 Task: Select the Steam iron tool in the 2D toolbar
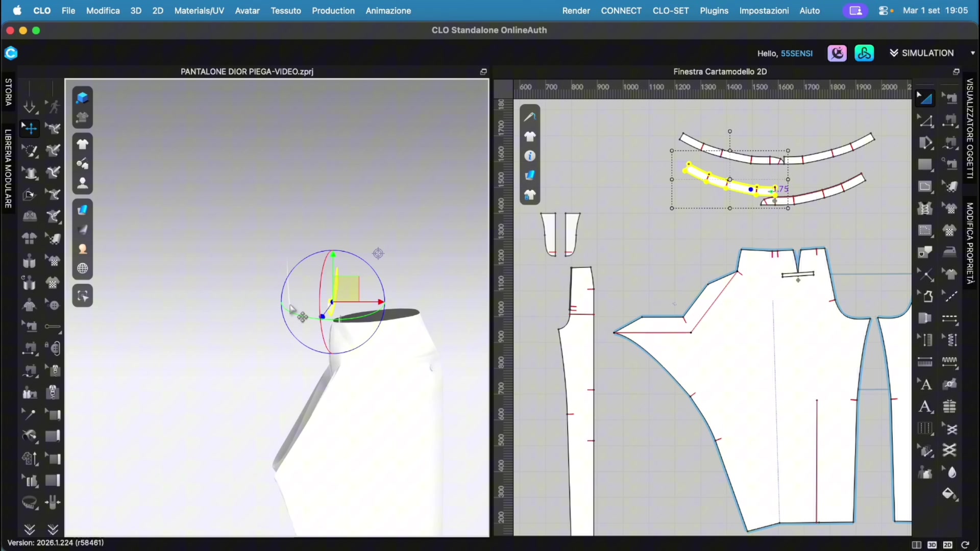pyautogui.click(x=949, y=253)
